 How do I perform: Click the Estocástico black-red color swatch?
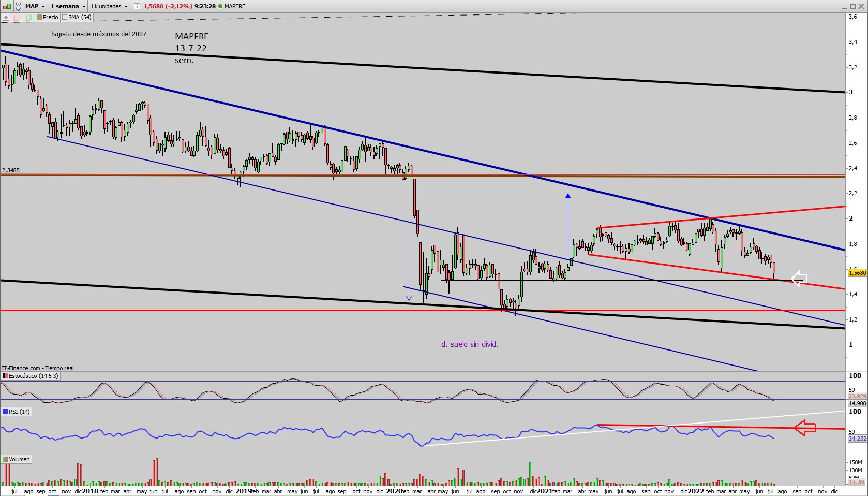pyautogui.click(x=5, y=376)
